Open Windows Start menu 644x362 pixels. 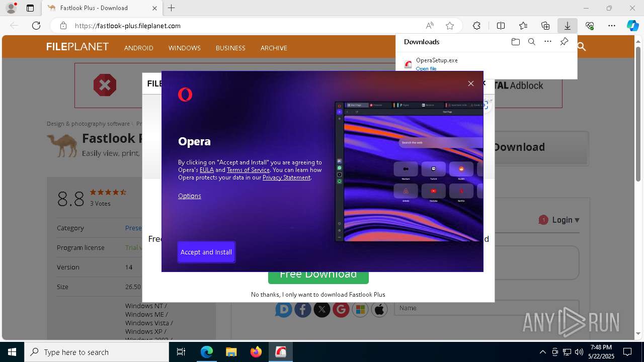pos(12,352)
